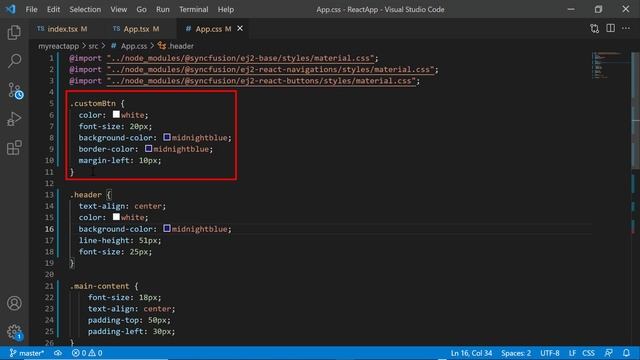Open the Help menu
This screenshot has height=360, width=640.
tap(225, 9)
